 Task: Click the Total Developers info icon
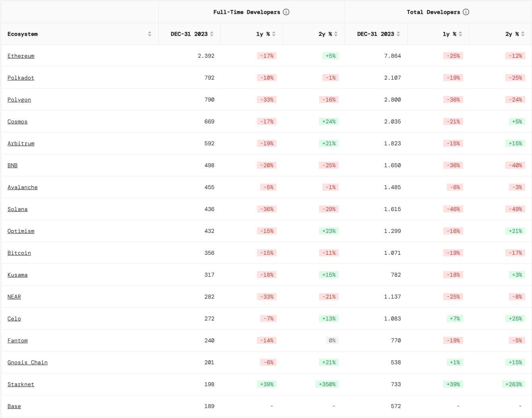(x=466, y=12)
